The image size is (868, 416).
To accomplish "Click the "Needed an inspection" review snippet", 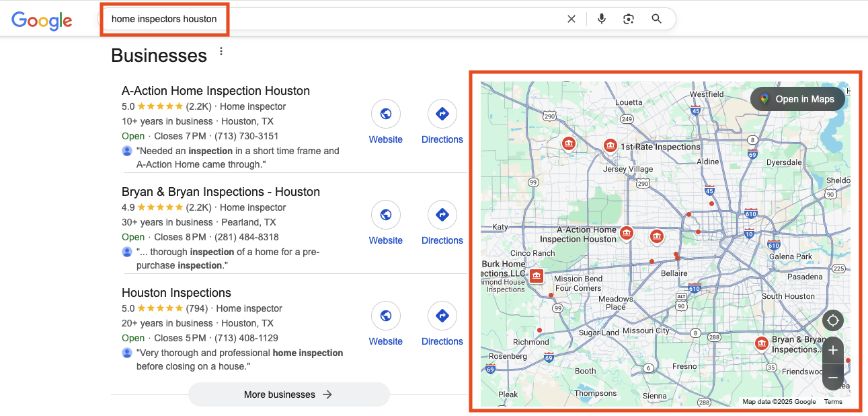I will coord(238,158).
